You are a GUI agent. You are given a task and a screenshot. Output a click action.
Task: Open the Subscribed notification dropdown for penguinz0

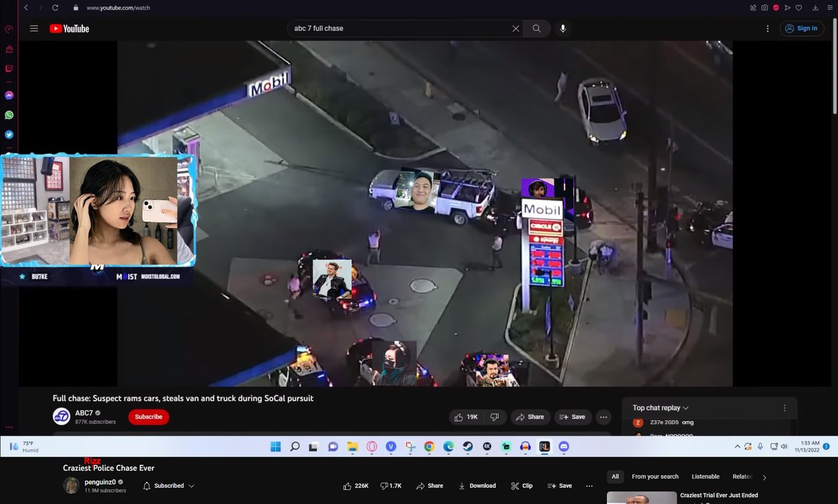pyautogui.click(x=169, y=486)
